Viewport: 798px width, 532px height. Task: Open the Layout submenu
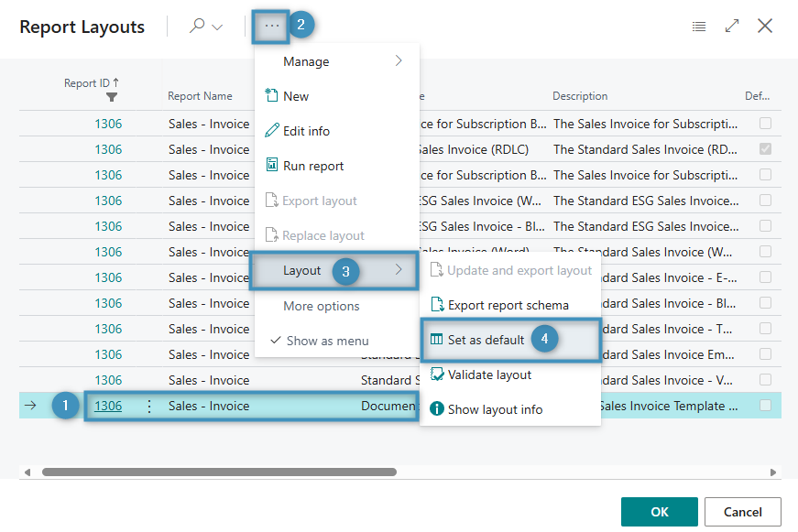tap(333, 270)
